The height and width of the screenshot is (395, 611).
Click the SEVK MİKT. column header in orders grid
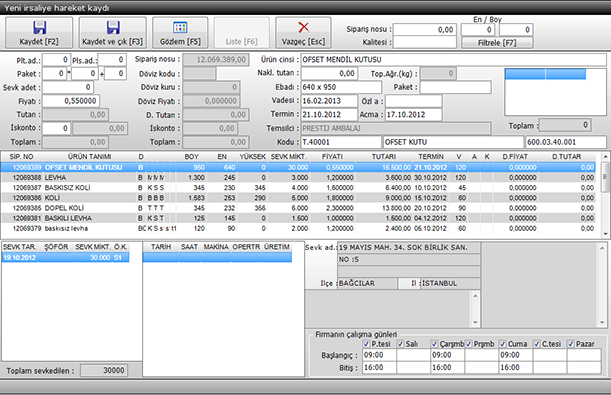pos(289,157)
